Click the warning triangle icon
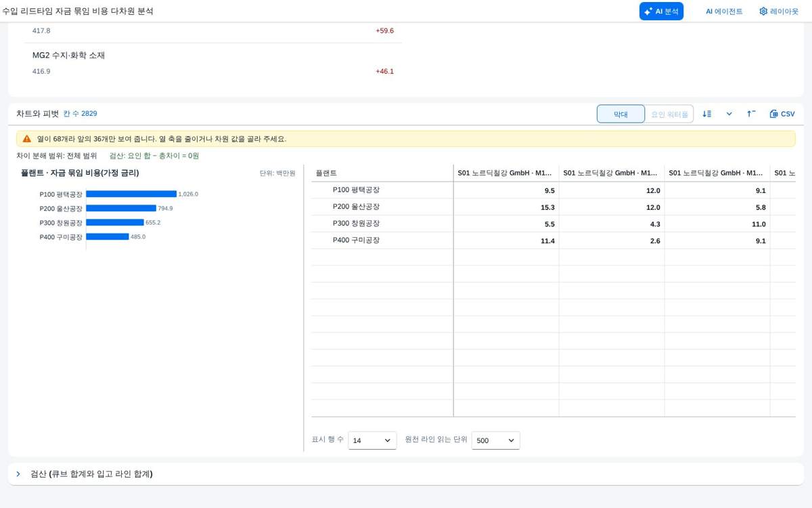The width and height of the screenshot is (812, 508). [26, 138]
